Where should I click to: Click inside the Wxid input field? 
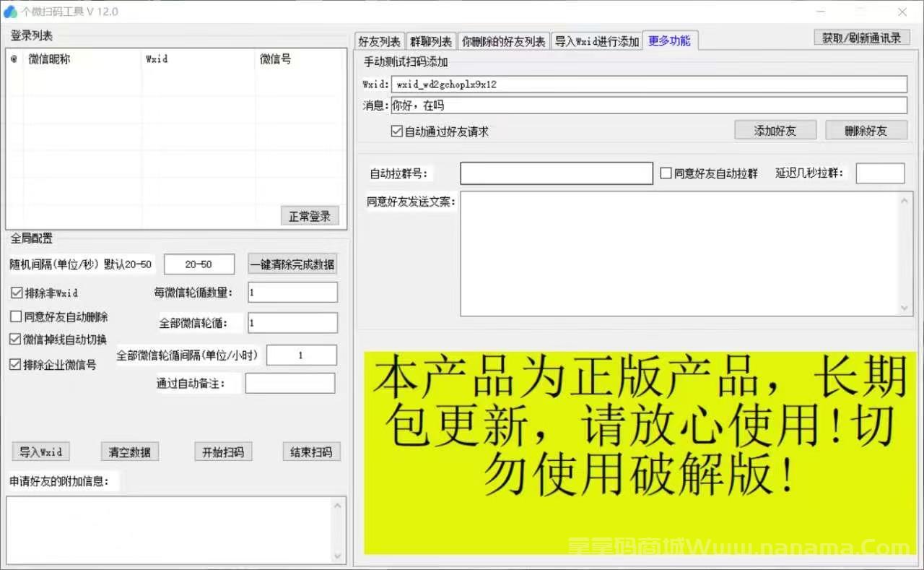(x=650, y=84)
